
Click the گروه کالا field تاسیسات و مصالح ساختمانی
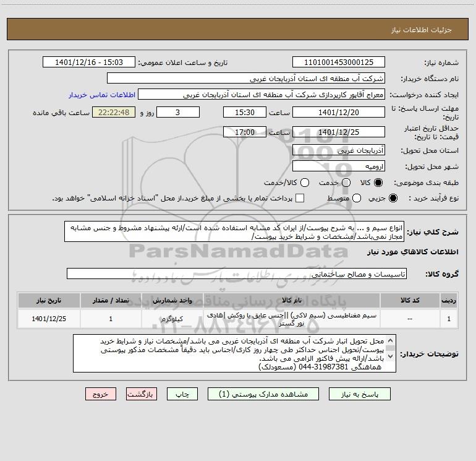(237, 274)
